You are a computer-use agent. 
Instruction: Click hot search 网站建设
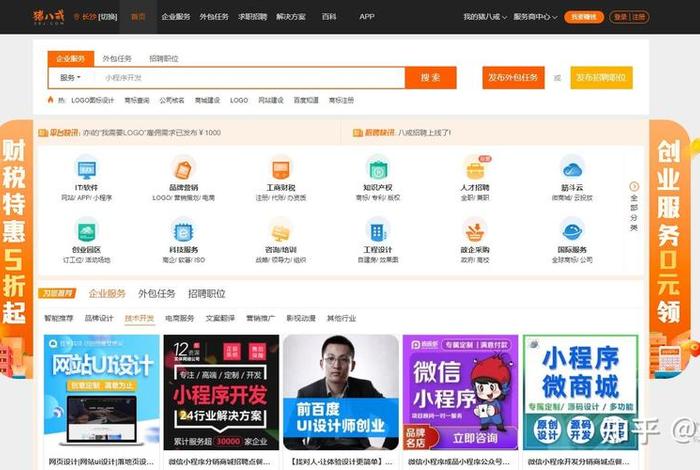(271, 100)
